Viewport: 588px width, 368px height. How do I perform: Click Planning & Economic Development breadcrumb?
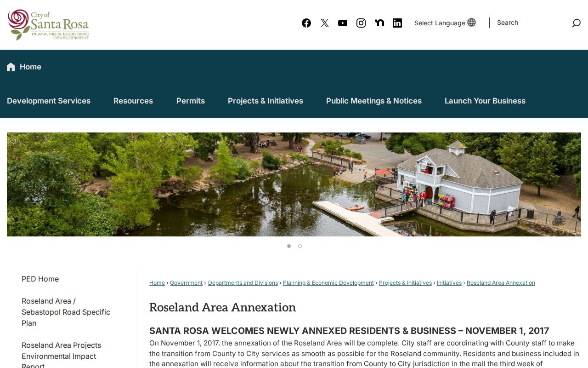(328, 283)
